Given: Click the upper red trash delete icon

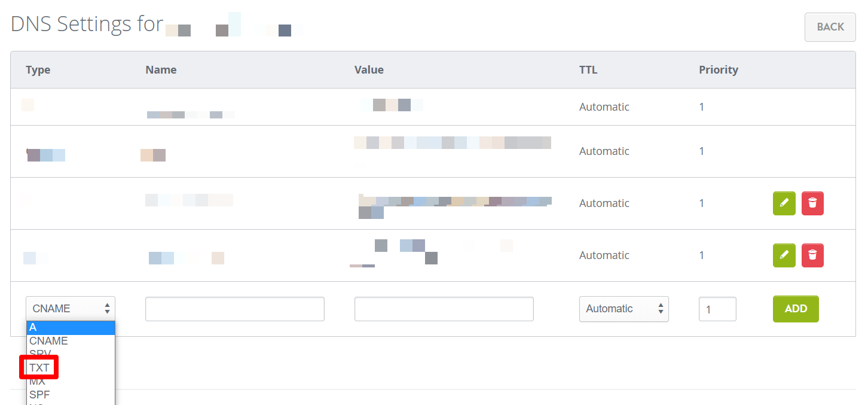Looking at the screenshot, I should click(x=812, y=203).
